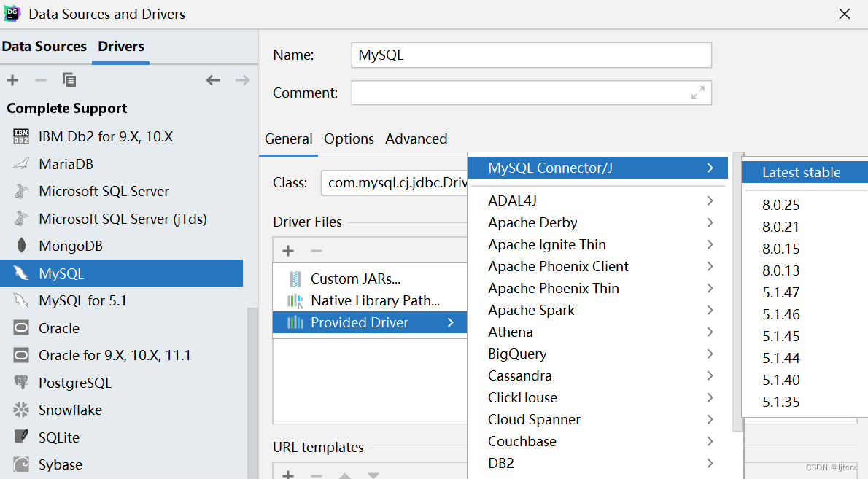The image size is (868, 479).
Task: Open the General tab
Action: coord(288,139)
